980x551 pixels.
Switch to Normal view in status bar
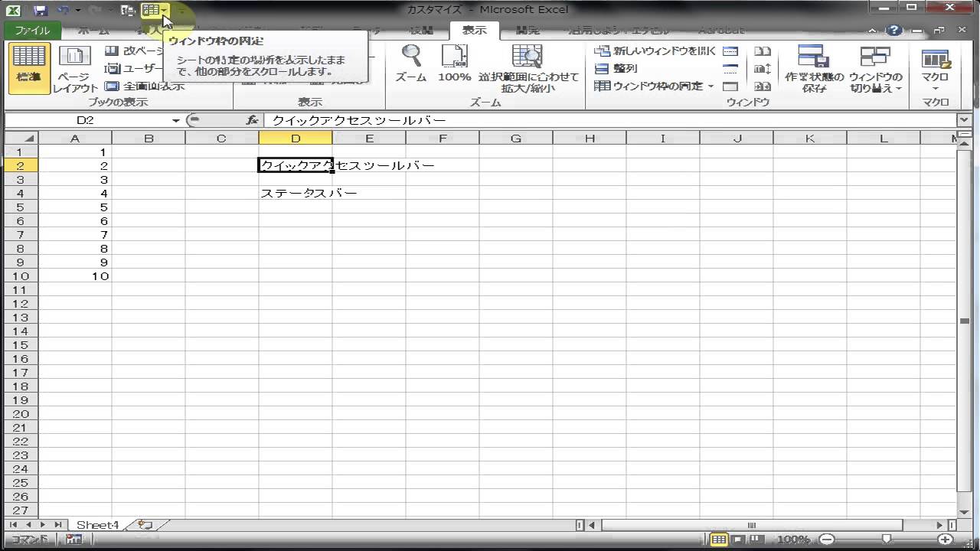pos(718,540)
